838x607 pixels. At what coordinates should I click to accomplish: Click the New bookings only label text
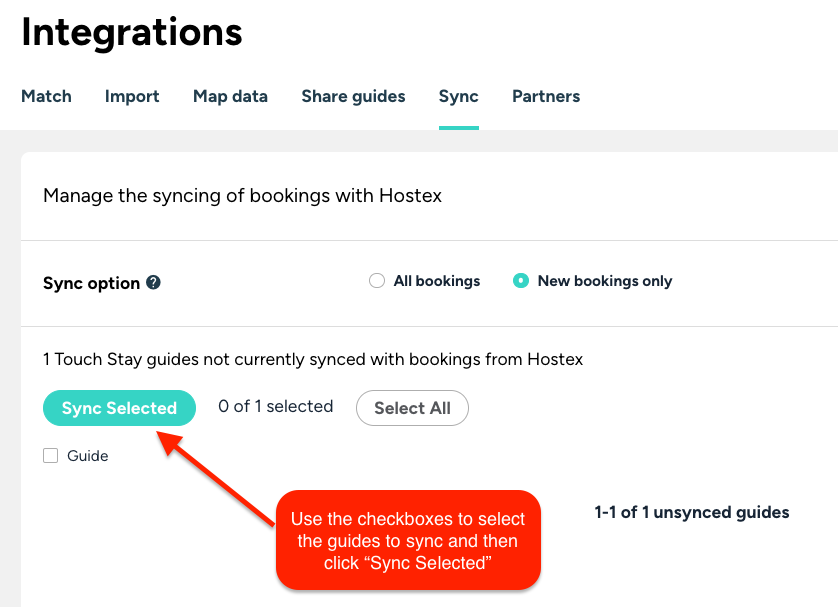(x=605, y=281)
